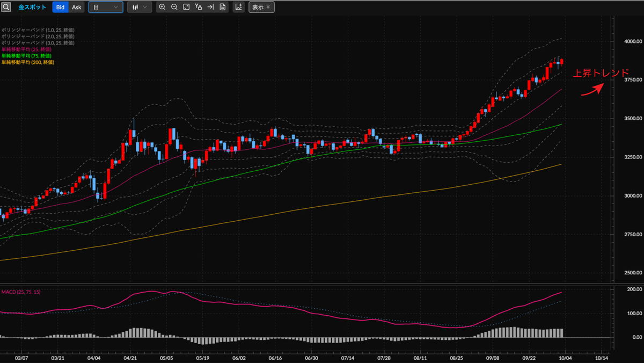
Task: Toggle the fit-to-screen chart icon
Action: (186, 7)
